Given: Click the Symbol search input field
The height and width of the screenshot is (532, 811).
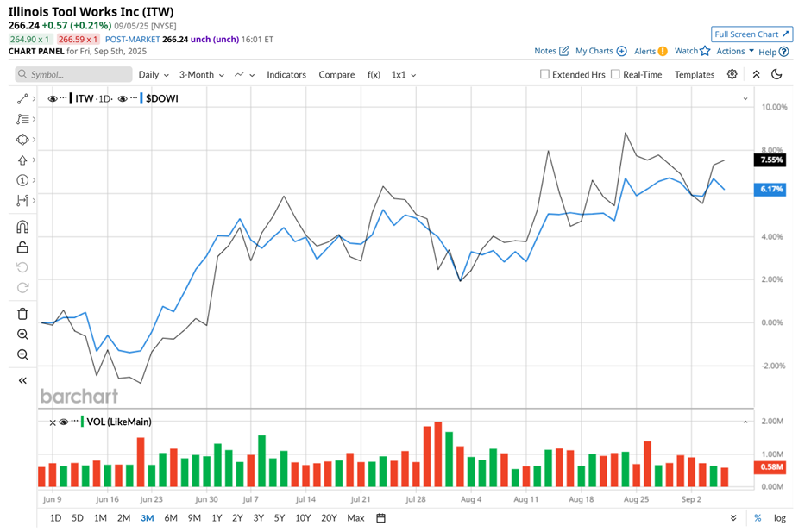Looking at the screenshot, I should coord(73,74).
